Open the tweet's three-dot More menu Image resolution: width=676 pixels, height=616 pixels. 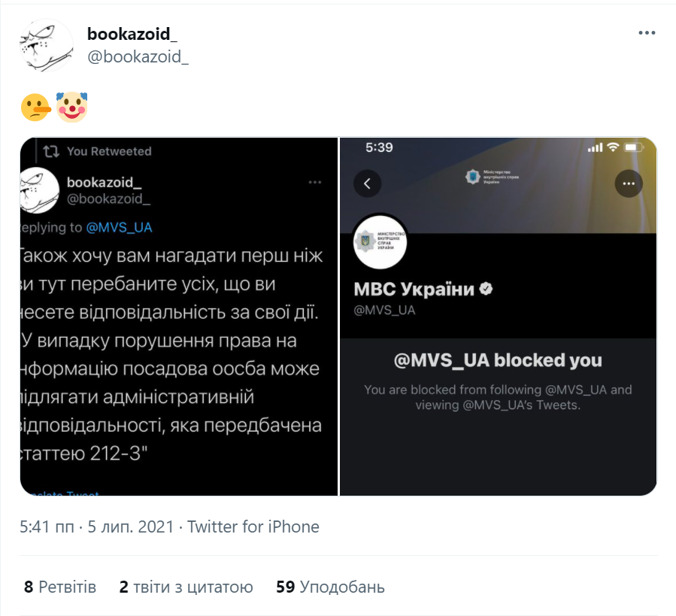pyautogui.click(x=646, y=33)
